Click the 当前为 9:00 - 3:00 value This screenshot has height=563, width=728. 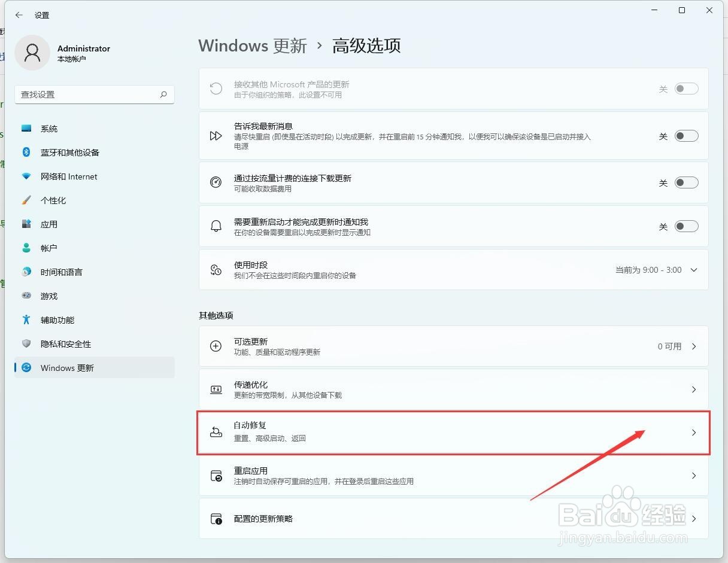click(x=648, y=270)
